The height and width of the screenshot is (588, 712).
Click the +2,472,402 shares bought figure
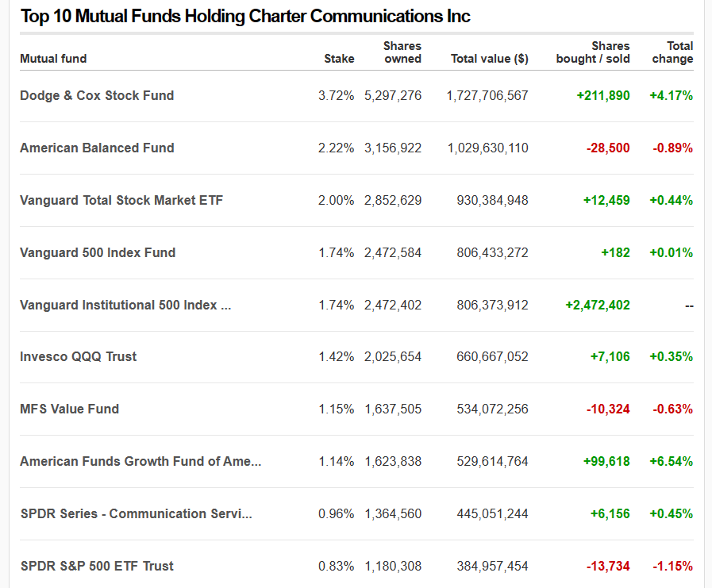pos(598,306)
